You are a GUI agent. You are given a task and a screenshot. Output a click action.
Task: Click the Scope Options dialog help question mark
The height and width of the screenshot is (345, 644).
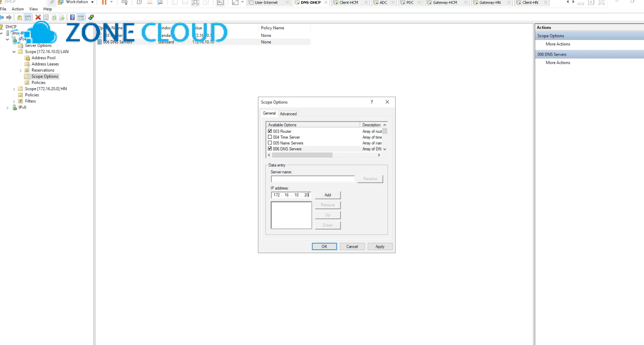(372, 102)
